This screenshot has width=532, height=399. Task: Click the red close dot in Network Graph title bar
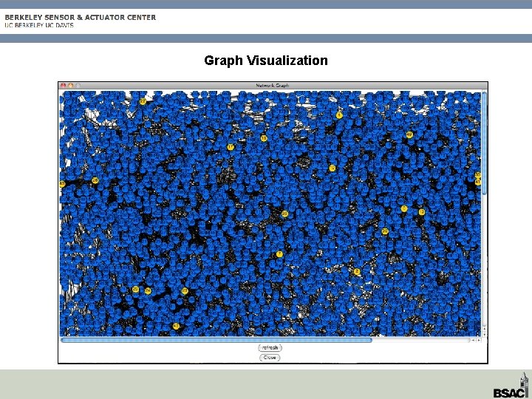click(x=63, y=86)
